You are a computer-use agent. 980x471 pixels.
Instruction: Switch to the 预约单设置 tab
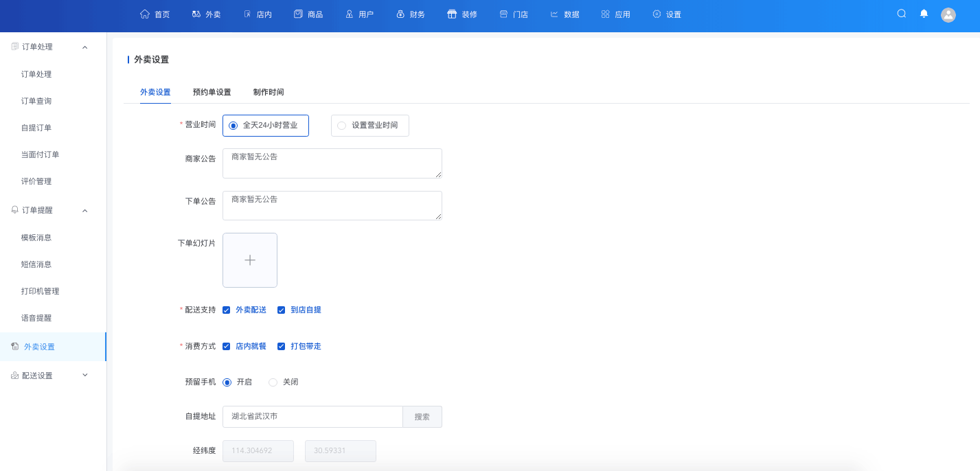click(x=212, y=92)
